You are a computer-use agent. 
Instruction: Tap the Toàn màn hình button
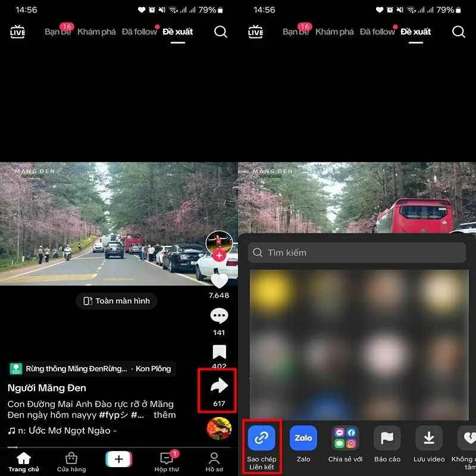point(116,300)
